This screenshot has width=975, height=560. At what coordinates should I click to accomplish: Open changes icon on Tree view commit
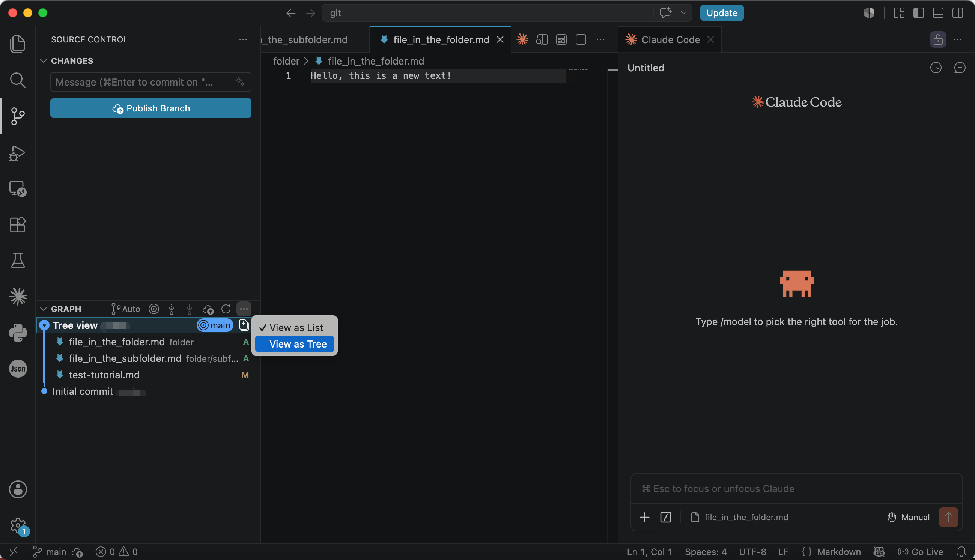[x=244, y=325]
